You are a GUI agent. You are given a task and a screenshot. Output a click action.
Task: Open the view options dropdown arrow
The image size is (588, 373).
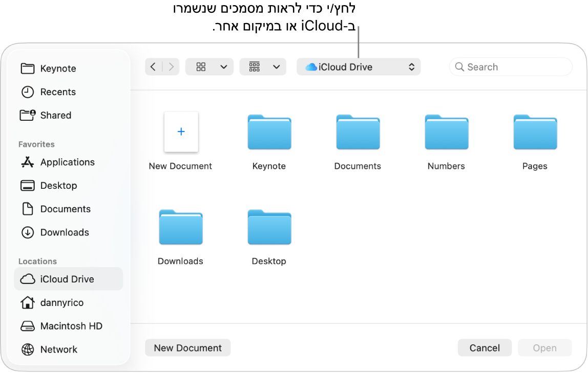(224, 67)
